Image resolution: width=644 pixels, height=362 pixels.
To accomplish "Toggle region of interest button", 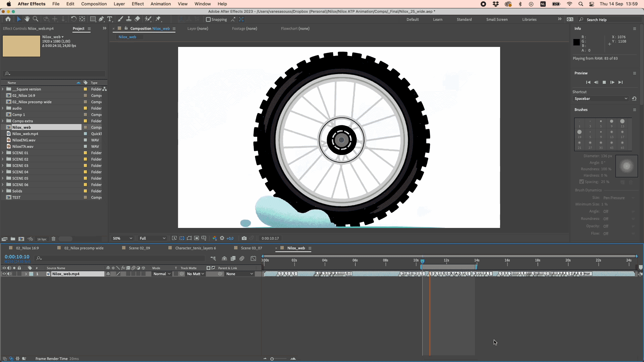I will (197, 238).
